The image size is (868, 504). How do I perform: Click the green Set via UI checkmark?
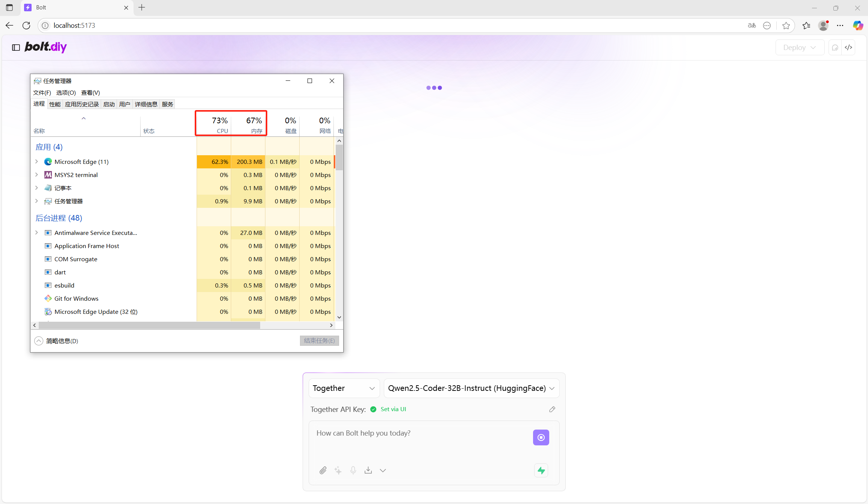[x=373, y=409]
